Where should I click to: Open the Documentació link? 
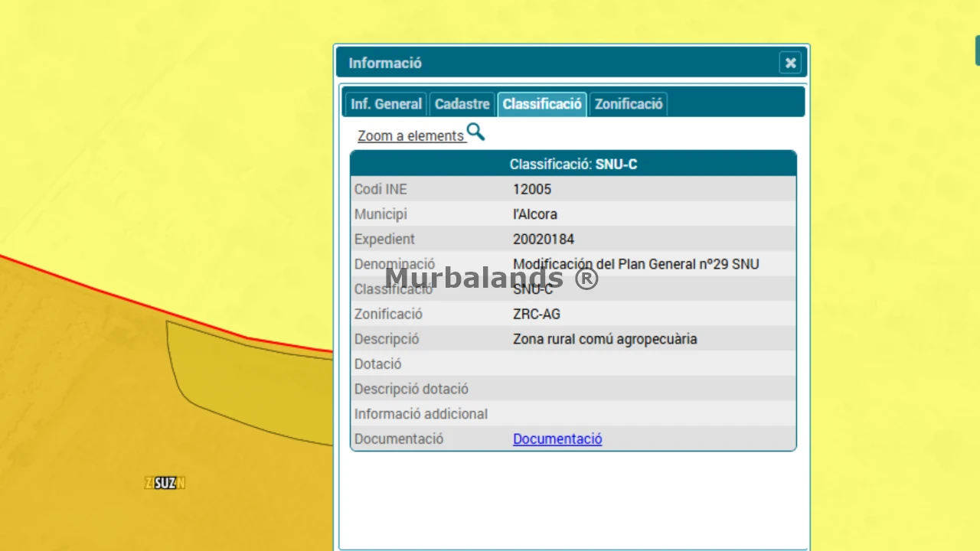[x=557, y=439]
